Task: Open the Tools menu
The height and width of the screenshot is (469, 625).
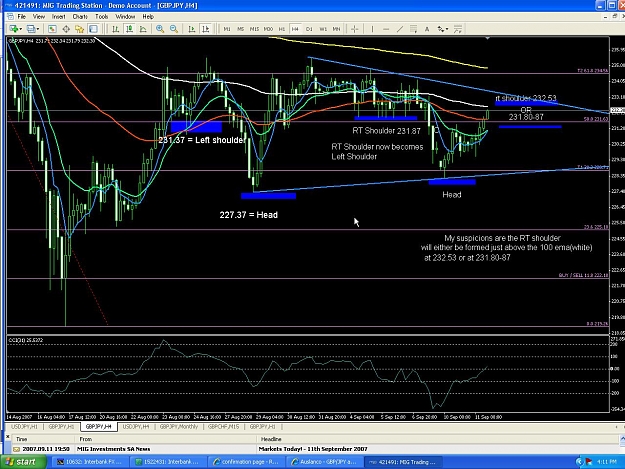Action: tap(102, 17)
